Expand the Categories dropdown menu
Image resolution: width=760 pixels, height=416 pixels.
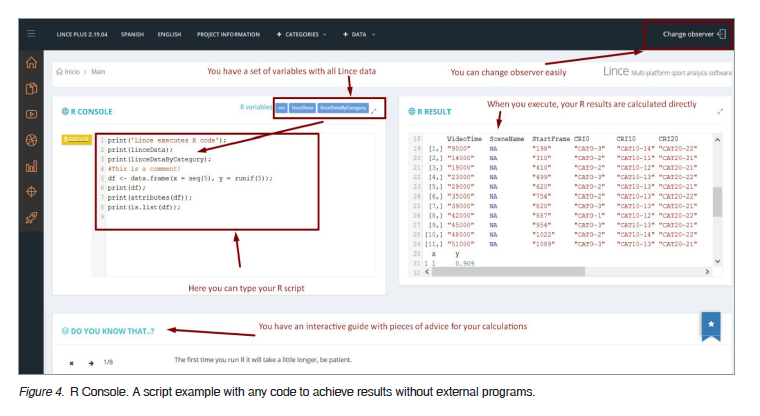click(302, 34)
